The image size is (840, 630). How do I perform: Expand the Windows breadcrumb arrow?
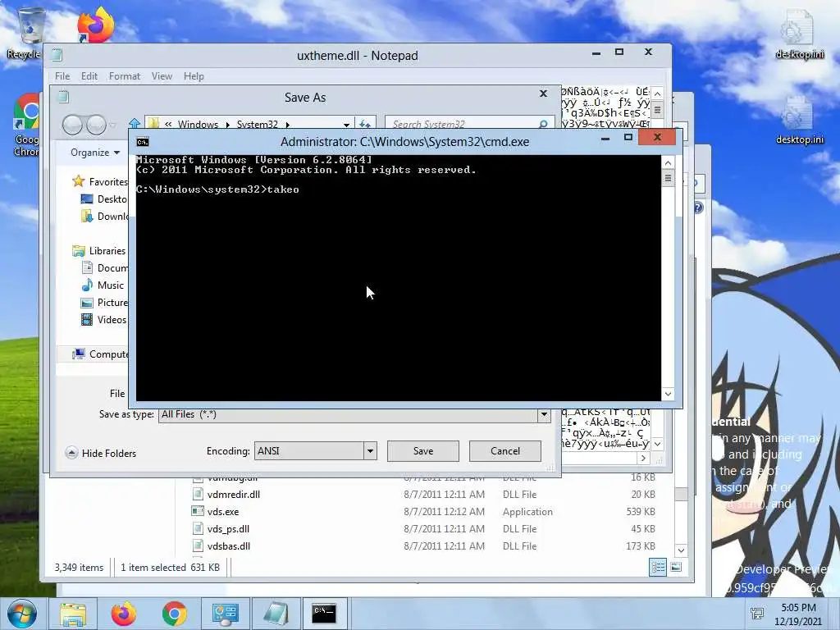pos(227,125)
